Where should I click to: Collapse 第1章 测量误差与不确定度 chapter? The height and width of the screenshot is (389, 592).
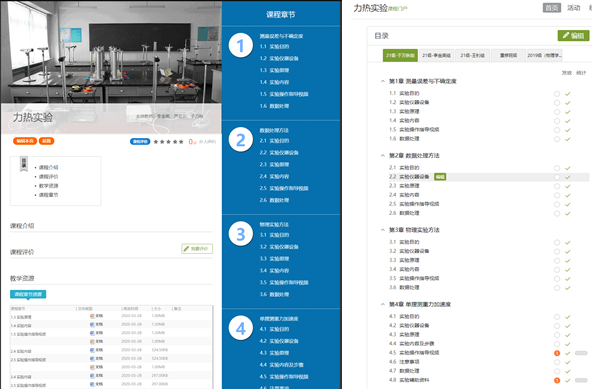[x=382, y=81]
